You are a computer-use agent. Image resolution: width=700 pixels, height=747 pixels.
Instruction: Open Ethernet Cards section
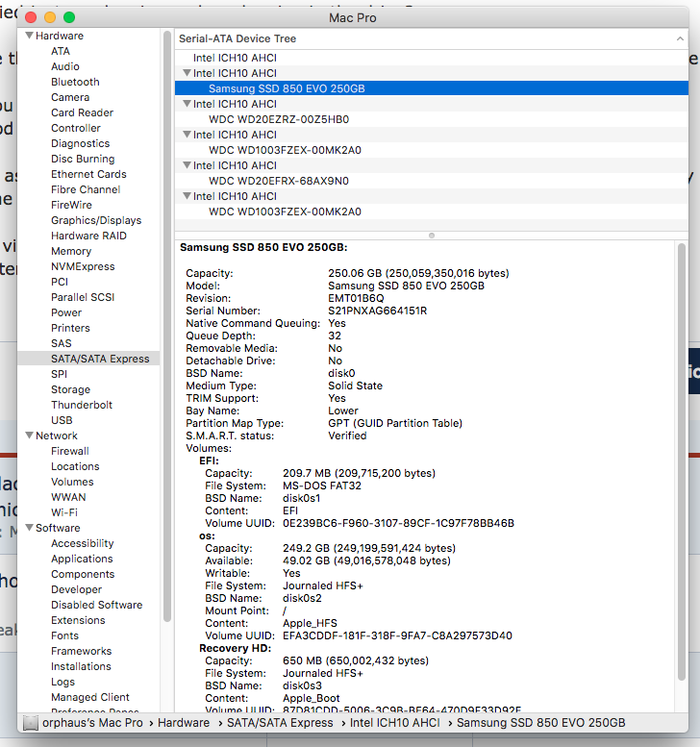(88, 174)
